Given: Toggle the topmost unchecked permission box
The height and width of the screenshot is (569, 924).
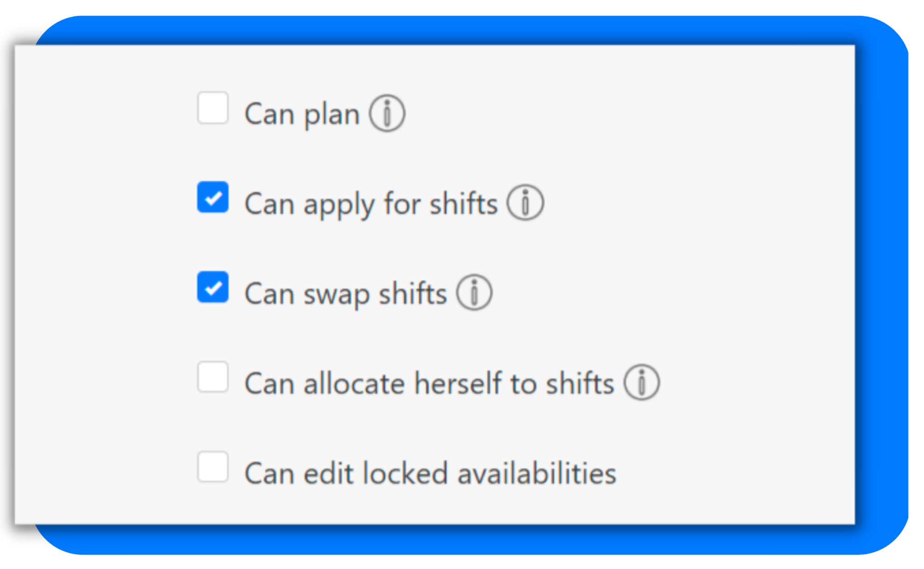Looking at the screenshot, I should (x=212, y=108).
